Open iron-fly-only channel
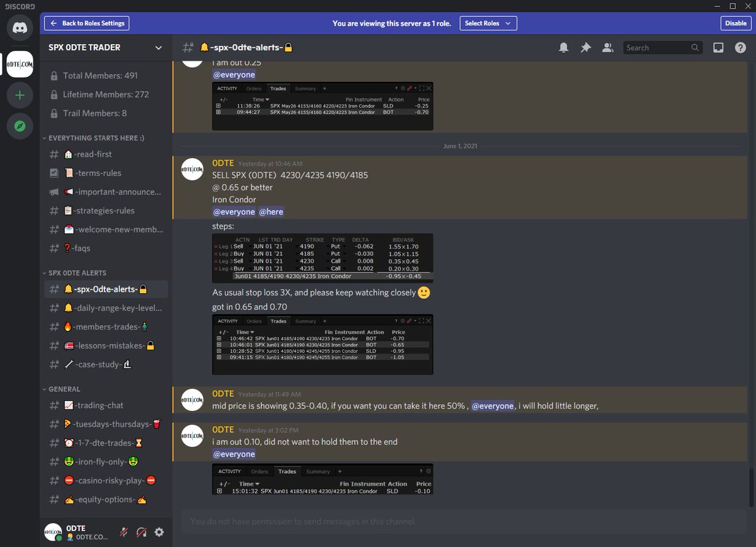The image size is (756, 547). pyautogui.click(x=106, y=461)
